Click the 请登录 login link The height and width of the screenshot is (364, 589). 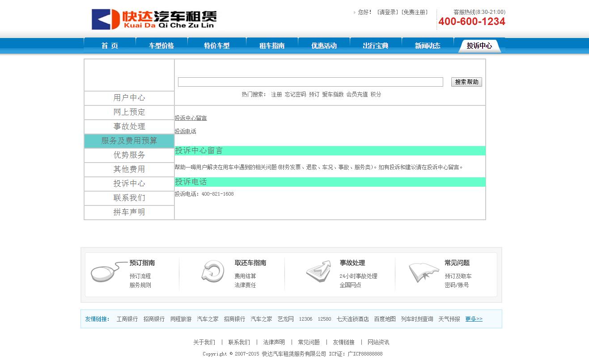(387, 13)
